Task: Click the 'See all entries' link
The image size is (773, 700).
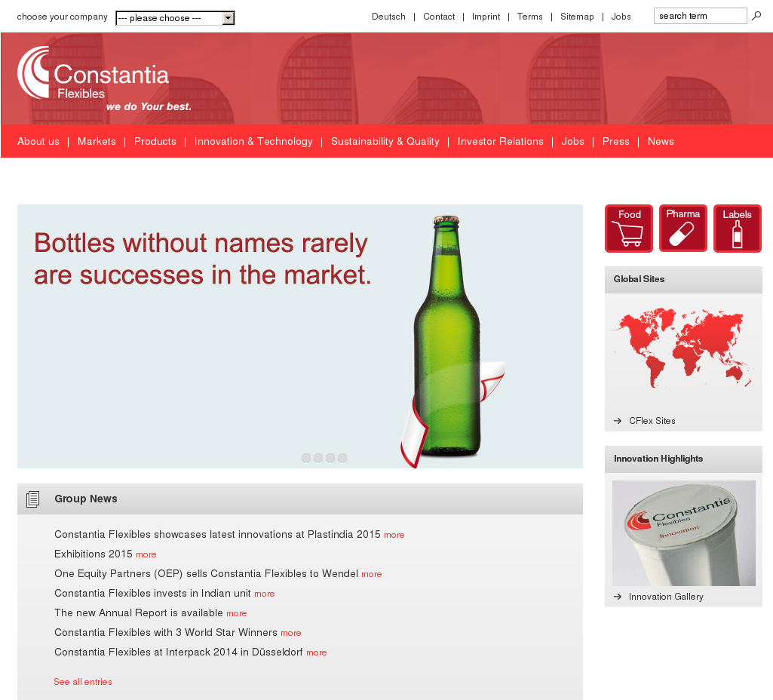Action: 83,681
